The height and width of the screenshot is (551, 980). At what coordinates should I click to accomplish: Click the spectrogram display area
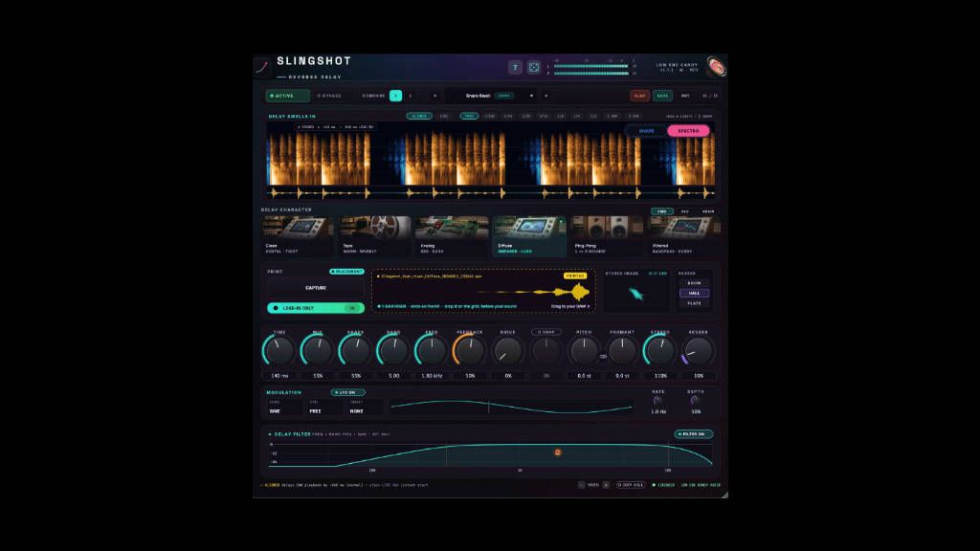491,161
